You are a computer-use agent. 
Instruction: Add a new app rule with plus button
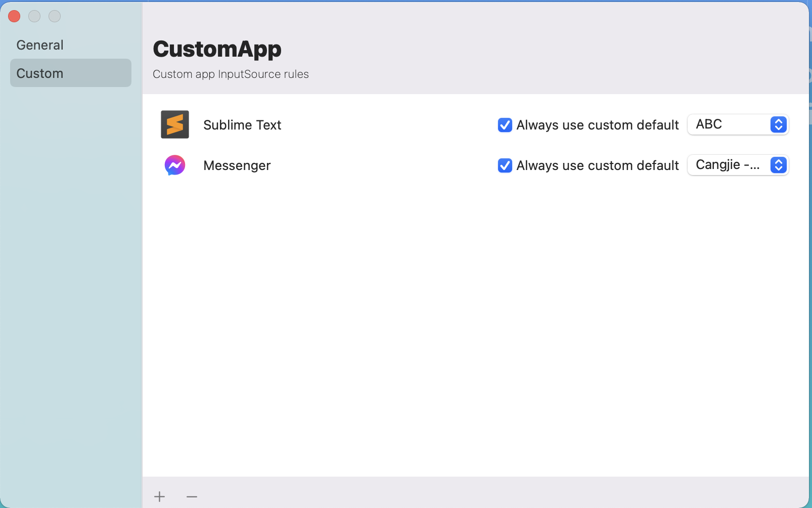click(x=160, y=496)
